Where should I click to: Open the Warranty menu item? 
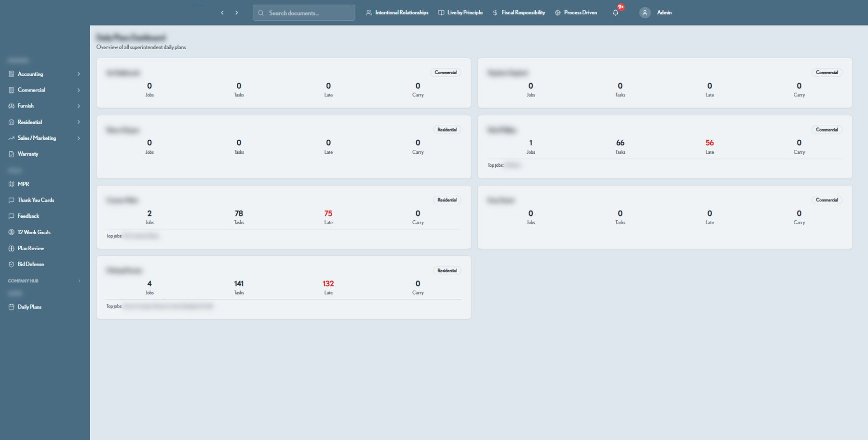point(45,154)
